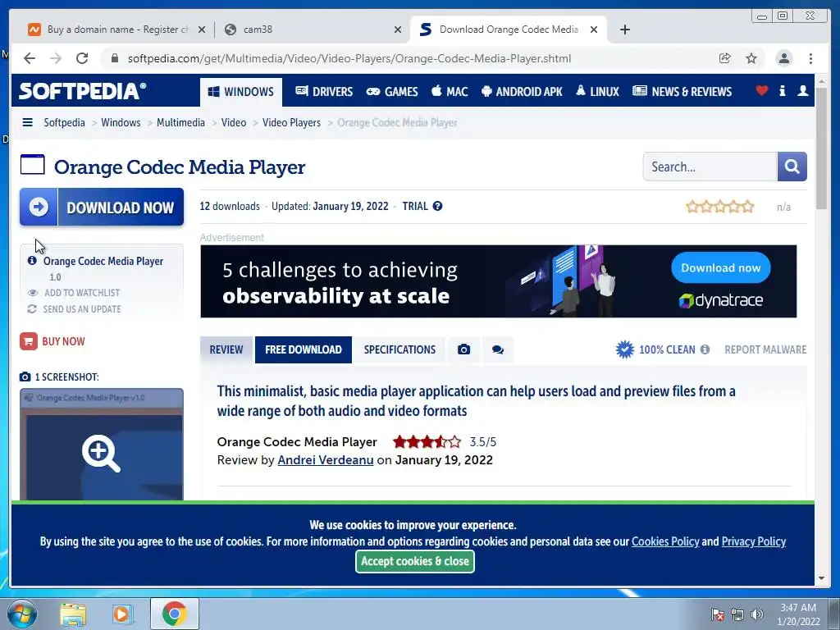The image size is (840, 630).
Task: Click the scrollbar down arrow
Action: 822,578
